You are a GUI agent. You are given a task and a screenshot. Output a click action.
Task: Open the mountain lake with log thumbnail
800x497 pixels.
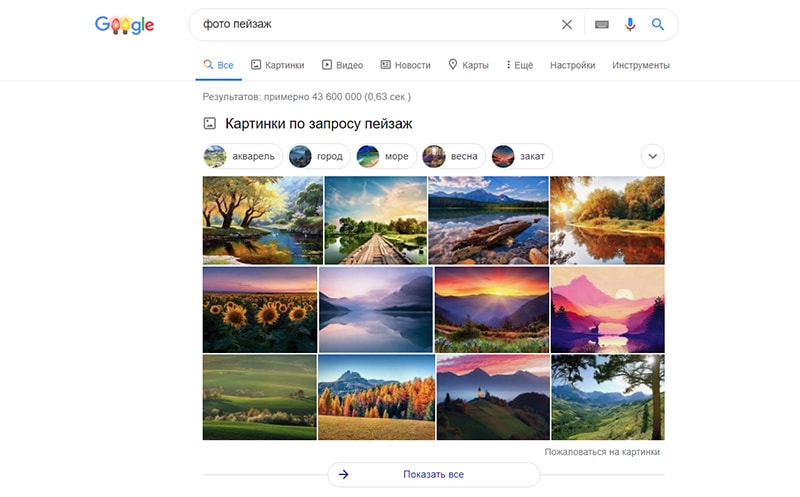[x=488, y=220]
